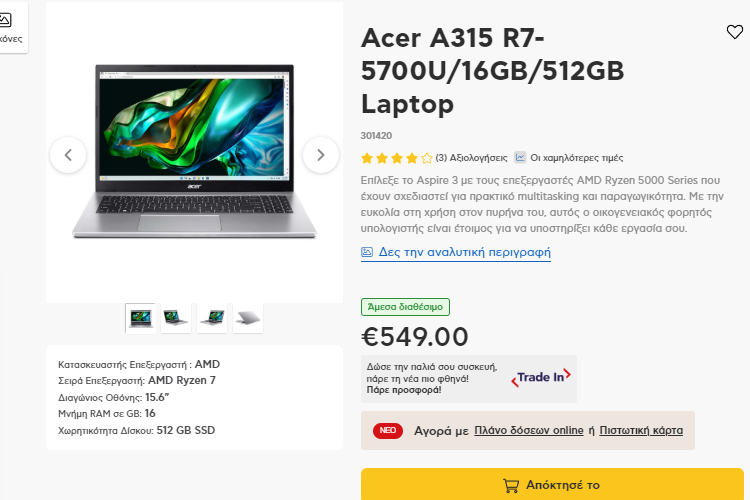
Task: Show previous product image with left arrow
Action: 68,155
